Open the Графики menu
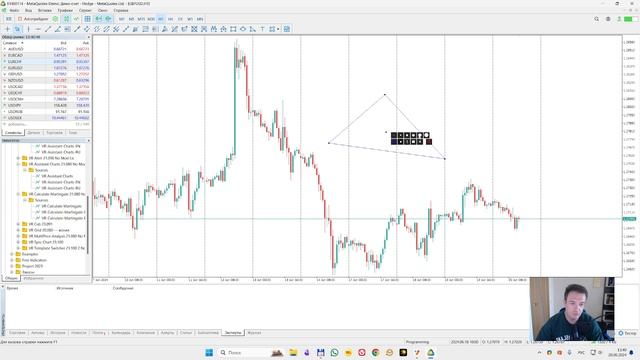The height and width of the screenshot is (360, 640). point(65,10)
